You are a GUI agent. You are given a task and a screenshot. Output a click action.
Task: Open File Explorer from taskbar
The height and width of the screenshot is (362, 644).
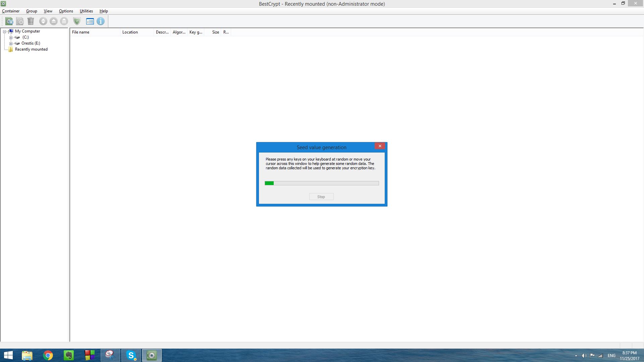click(27, 355)
